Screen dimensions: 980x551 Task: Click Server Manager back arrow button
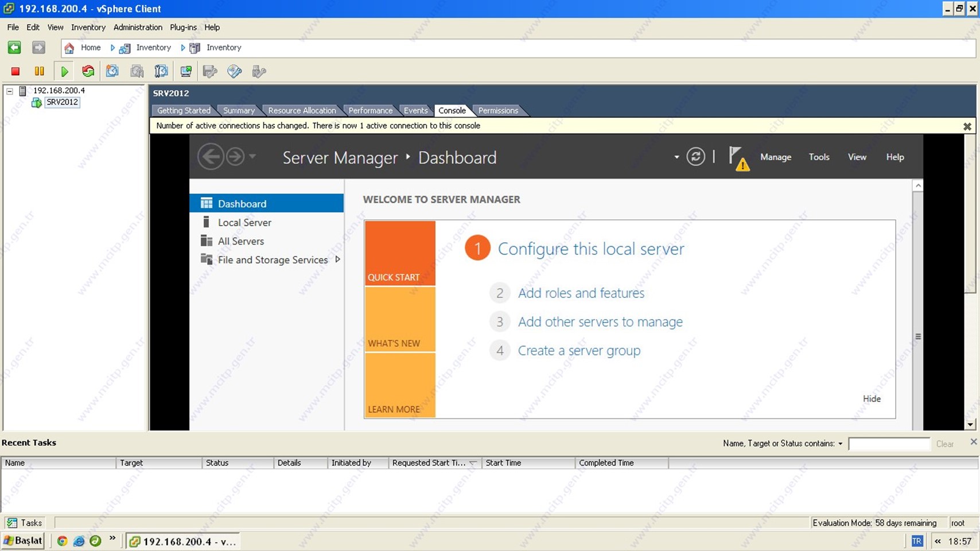pyautogui.click(x=211, y=156)
